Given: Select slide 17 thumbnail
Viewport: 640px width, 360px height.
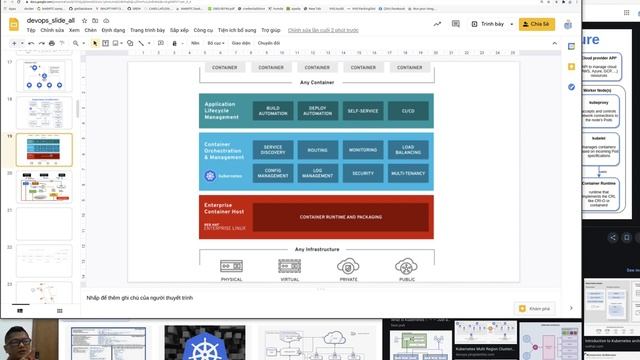Looking at the screenshot, I should (x=44, y=76).
